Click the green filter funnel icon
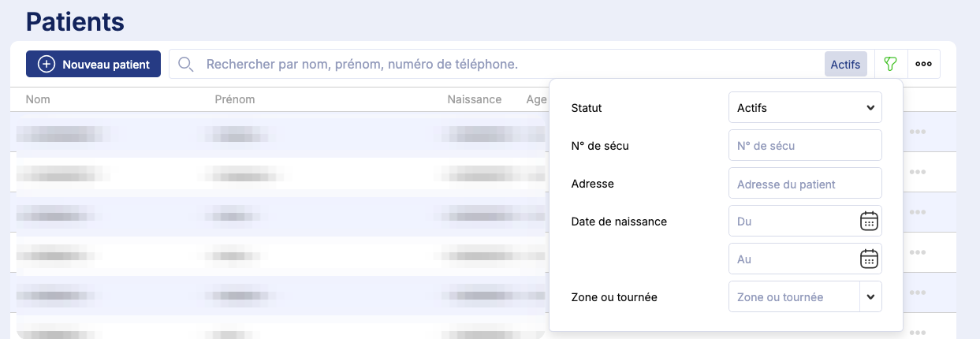 point(891,64)
